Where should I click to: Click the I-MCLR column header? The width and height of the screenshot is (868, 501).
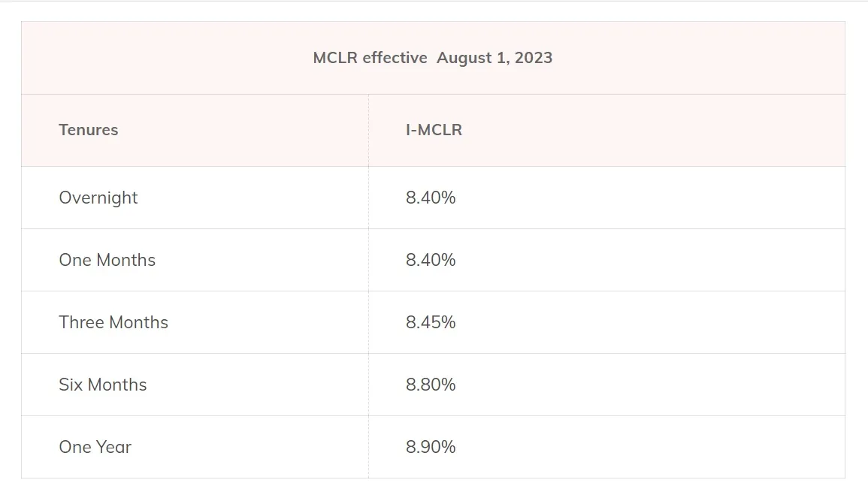[434, 130]
